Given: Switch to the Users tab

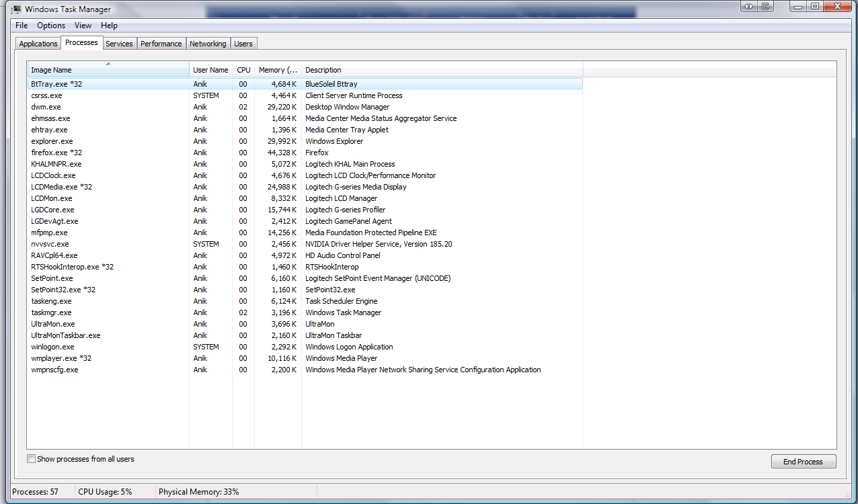Looking at the screenshot, I should click(x=243, y=44).
